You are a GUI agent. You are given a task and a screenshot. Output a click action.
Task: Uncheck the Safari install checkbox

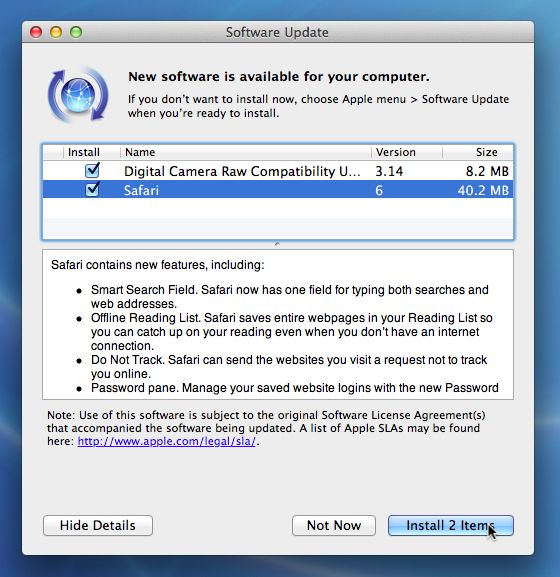click(92, 190)
